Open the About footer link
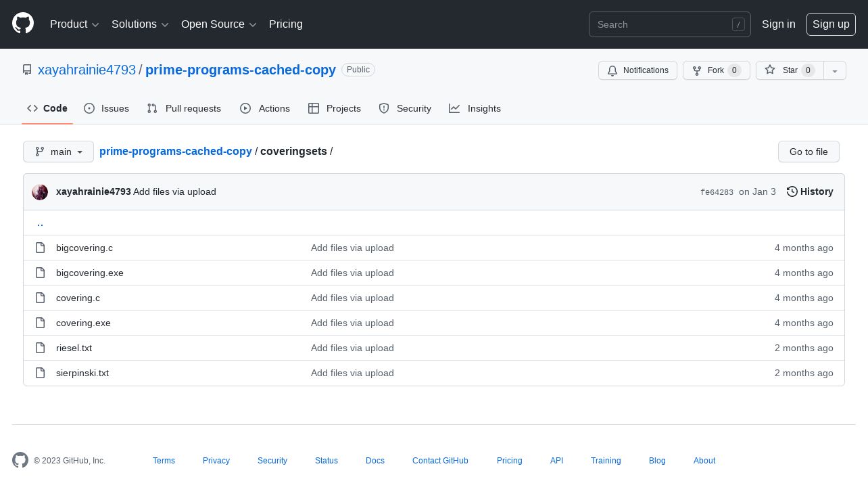 click(704, 461)
